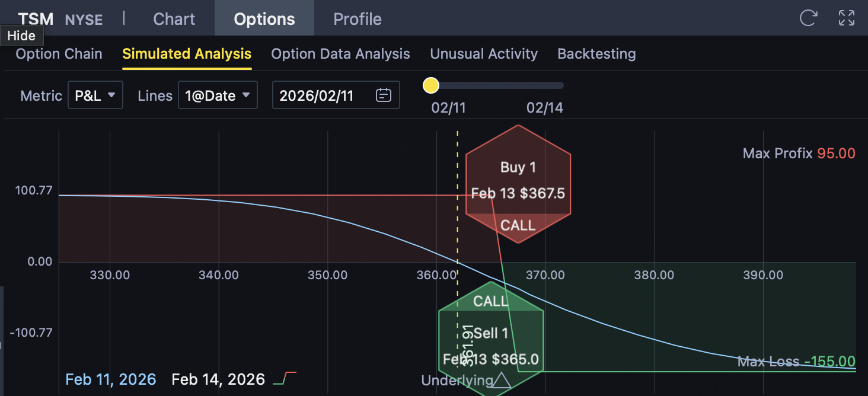Click the Underlying triangle marker
Image resolution: width=868 pixels, height=396 pixels.
point(502,380)
